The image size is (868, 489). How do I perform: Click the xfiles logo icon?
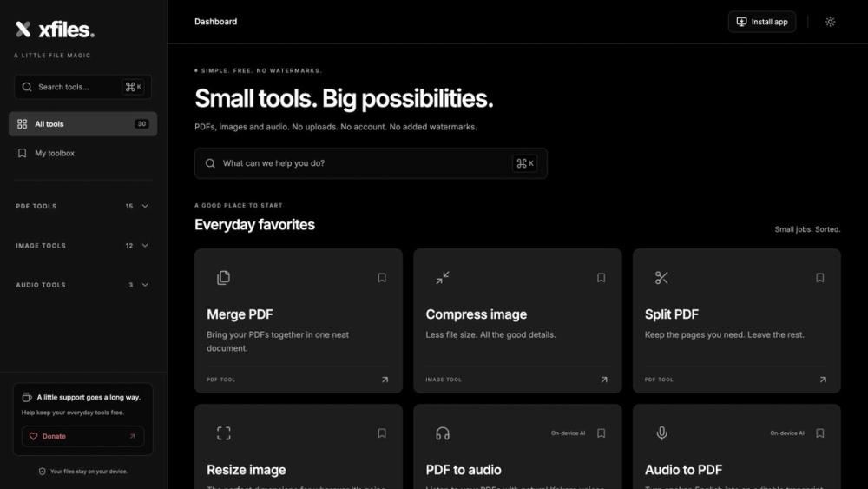(23, 30)
